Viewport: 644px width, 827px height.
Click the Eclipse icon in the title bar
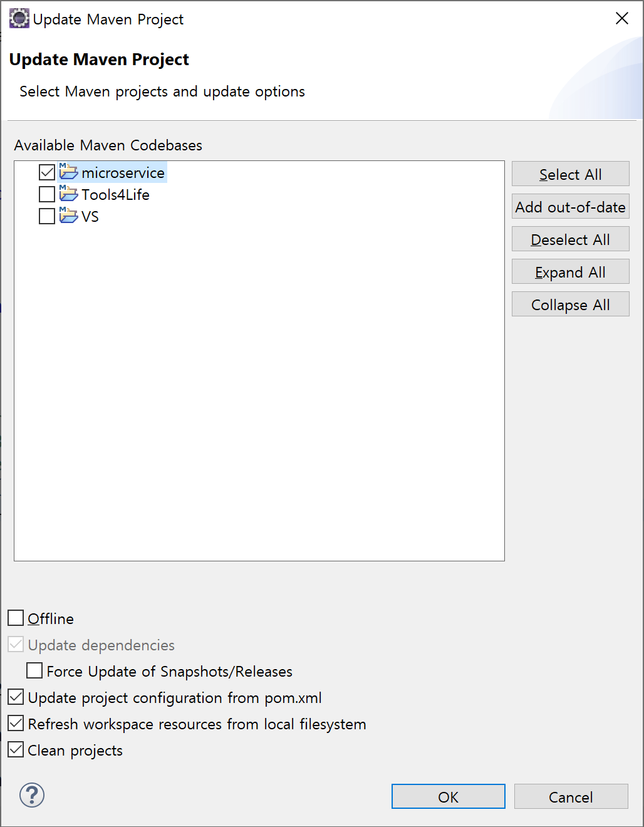tap(19, 18)
